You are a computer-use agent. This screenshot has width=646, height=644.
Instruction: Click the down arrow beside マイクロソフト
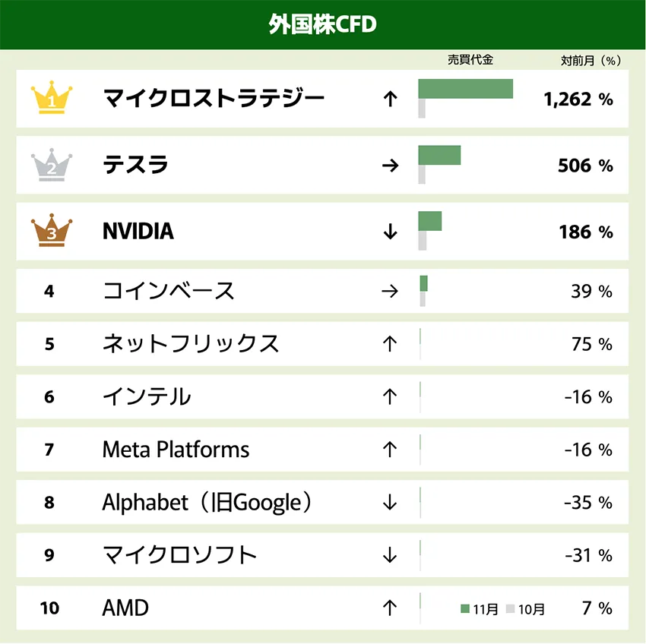tap(391, 555)
